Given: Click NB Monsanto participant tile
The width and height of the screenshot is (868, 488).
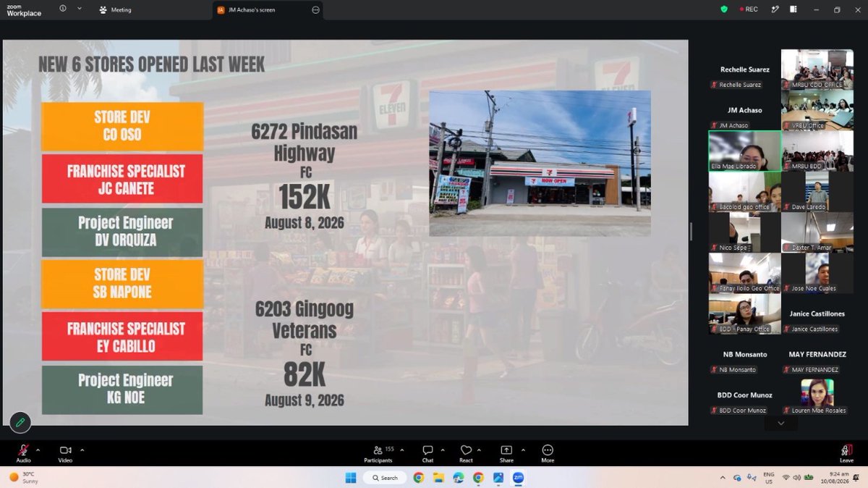Looking at the screenshot, I should click(x=744, y=354).
